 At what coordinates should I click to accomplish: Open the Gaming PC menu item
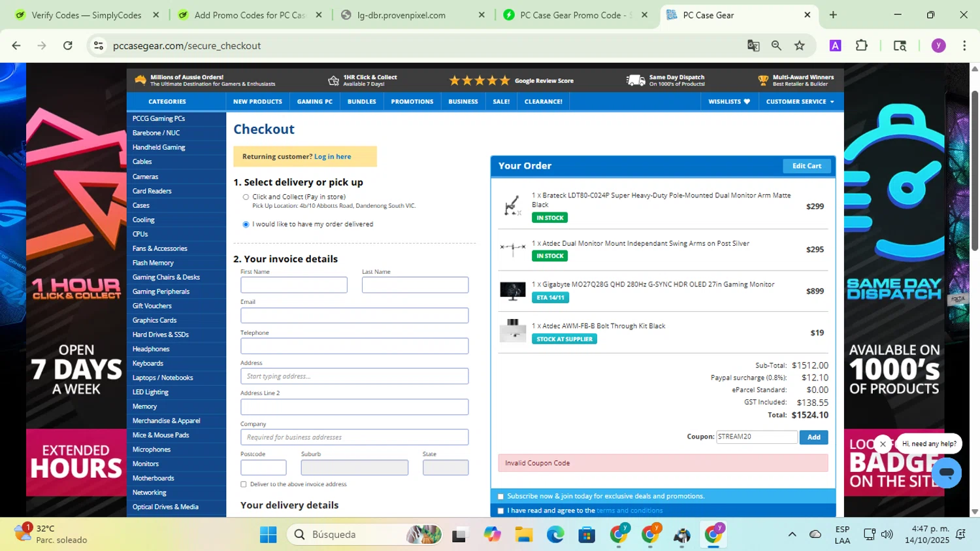pos(314,101)
